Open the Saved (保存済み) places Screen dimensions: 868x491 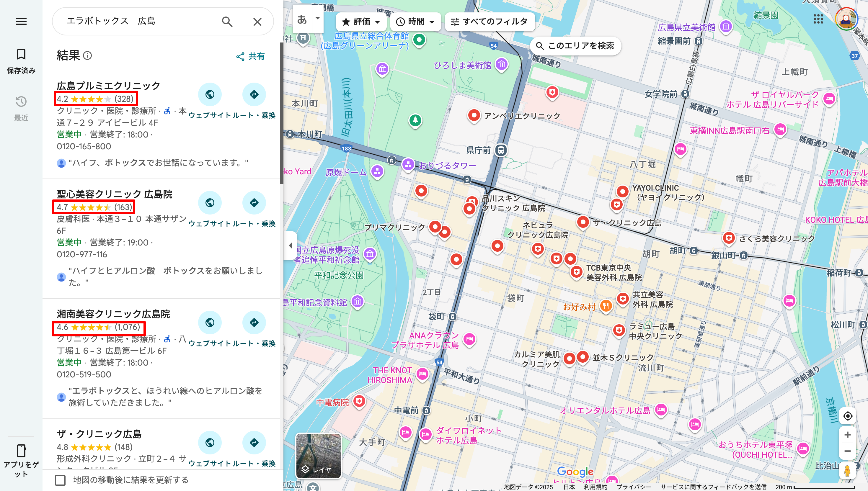tap(21, 61)
